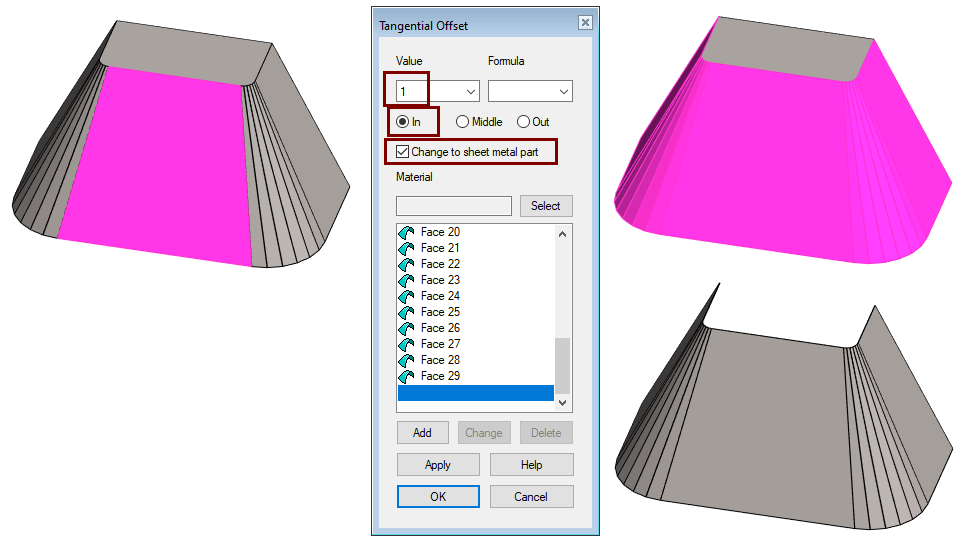
Task: Close the Tangential Offset dialog
Action: click(x=585, y=23)
